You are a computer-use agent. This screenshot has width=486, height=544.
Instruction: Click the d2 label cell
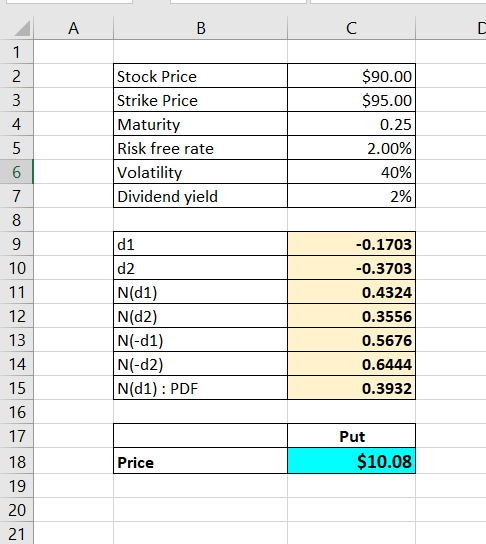pos(201,268)
